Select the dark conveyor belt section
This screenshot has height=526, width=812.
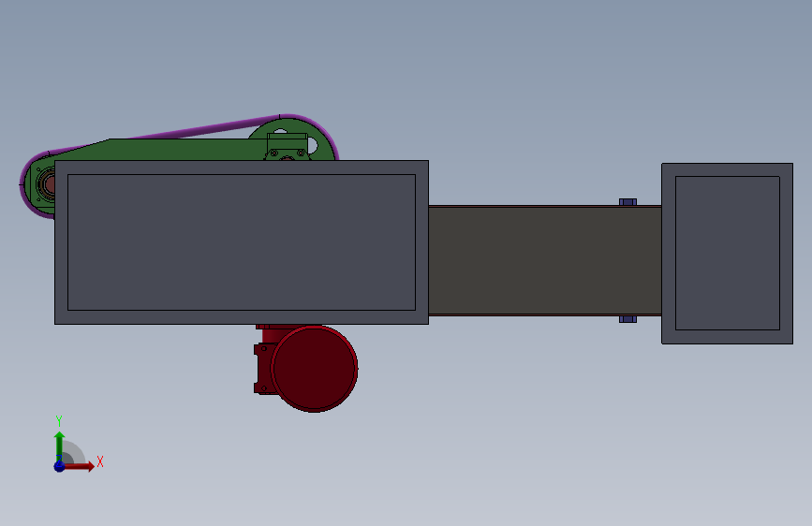545,260
